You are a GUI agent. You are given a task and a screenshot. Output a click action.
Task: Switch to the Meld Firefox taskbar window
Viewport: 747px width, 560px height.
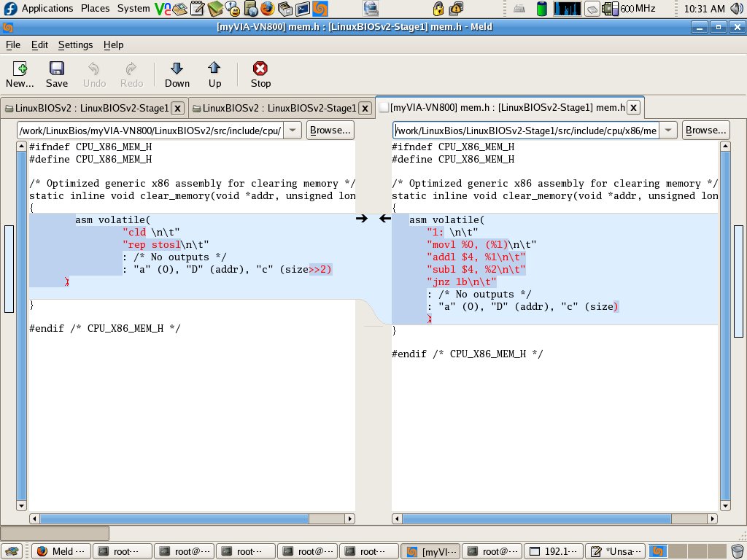tap(61, 551)
